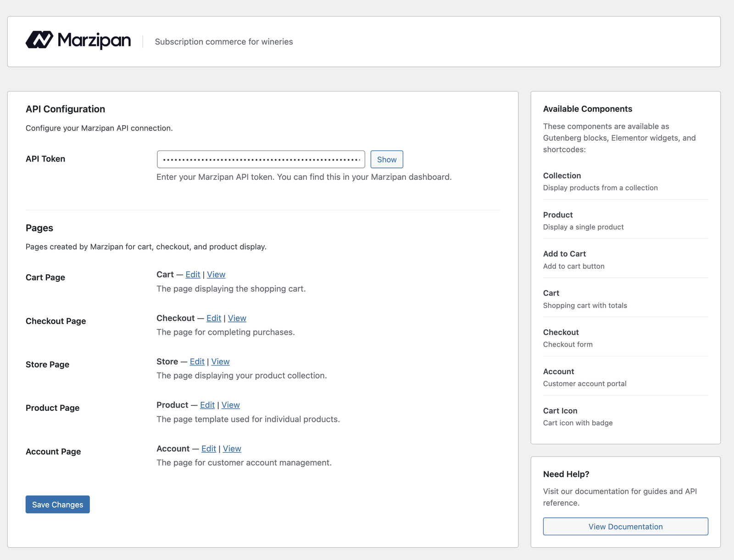Click the Add to Cart component entry

tap(564, 254)
